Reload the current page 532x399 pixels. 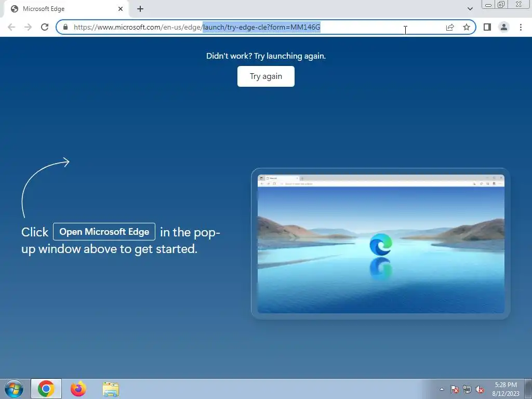45,27
